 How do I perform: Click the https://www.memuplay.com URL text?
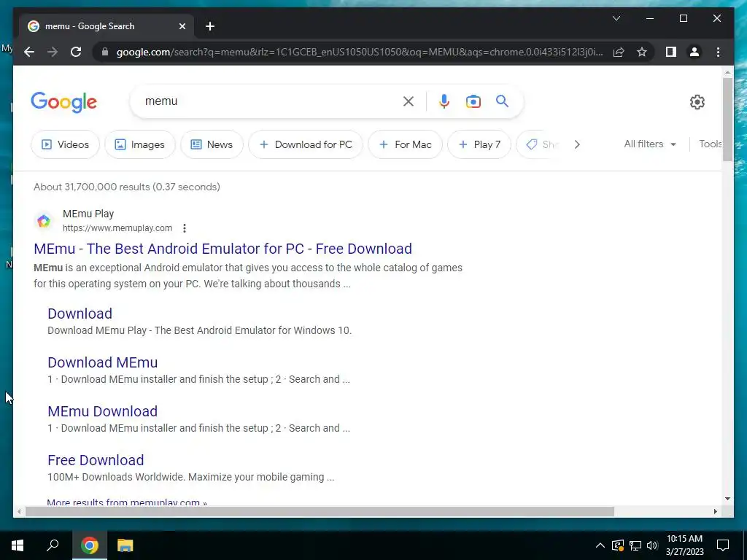117,228
